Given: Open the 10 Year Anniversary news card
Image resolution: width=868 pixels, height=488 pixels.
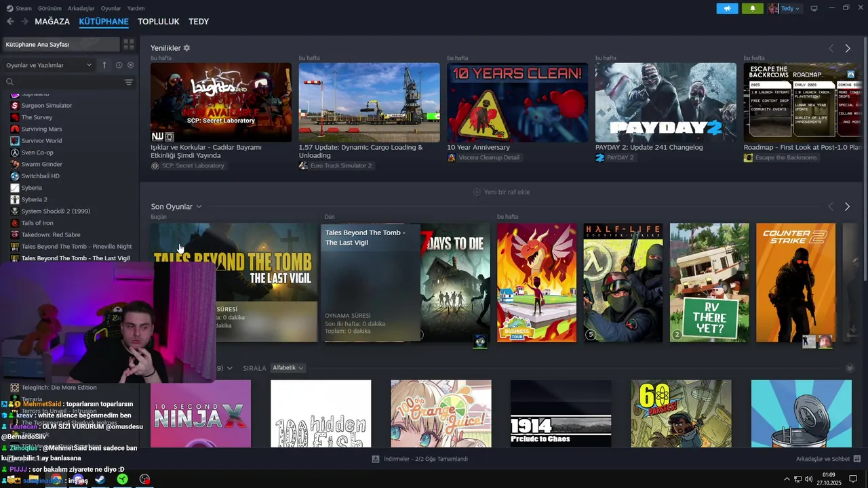Looking at the screenshot, I should coord(517,102).
